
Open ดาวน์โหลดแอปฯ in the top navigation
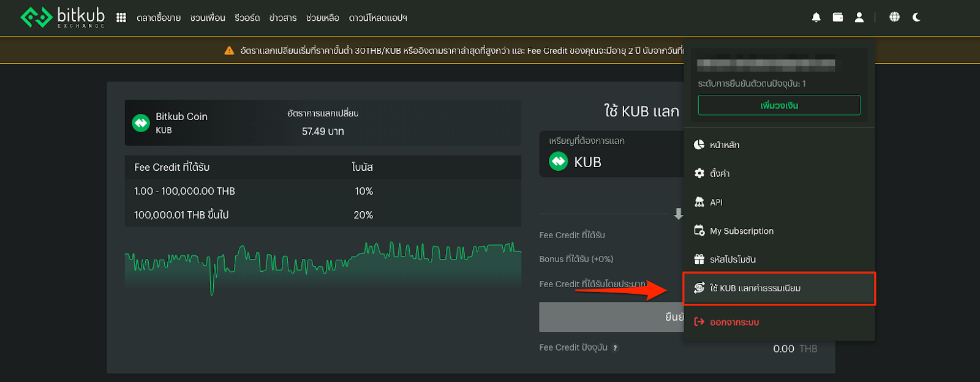(378, 18)
